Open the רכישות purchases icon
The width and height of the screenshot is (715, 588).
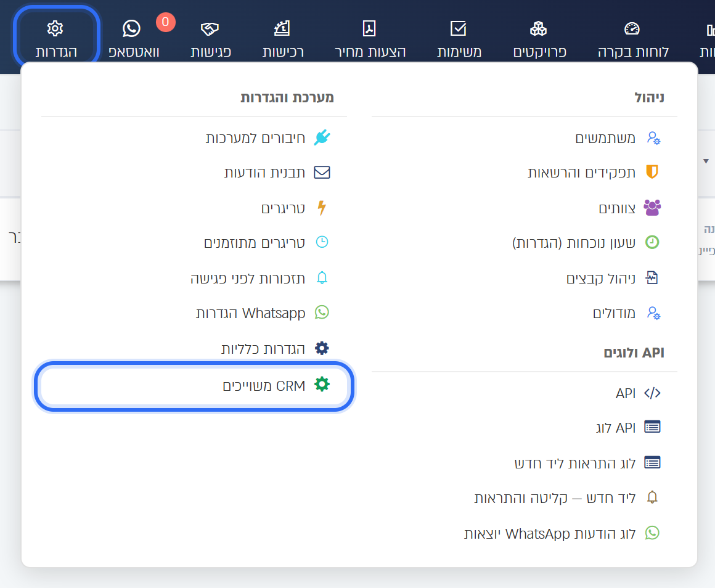click(282, 28)
